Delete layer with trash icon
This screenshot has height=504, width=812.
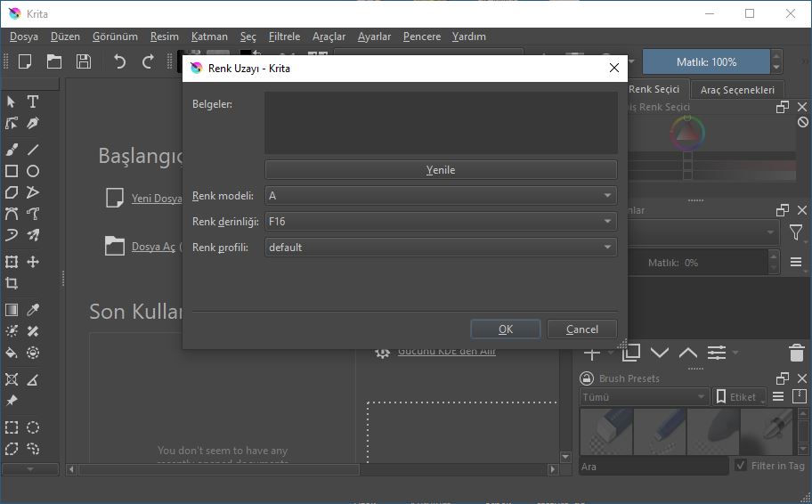pos(797,353)
